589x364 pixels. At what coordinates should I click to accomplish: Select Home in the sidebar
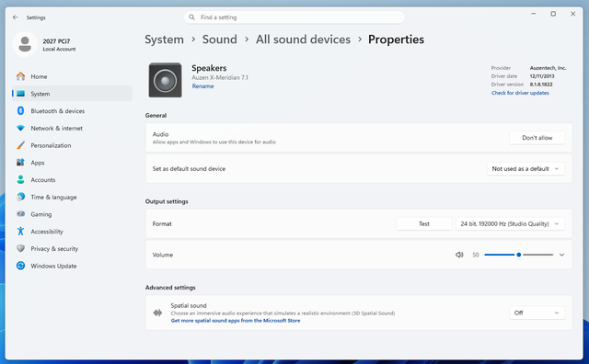[x=72, y=76]
